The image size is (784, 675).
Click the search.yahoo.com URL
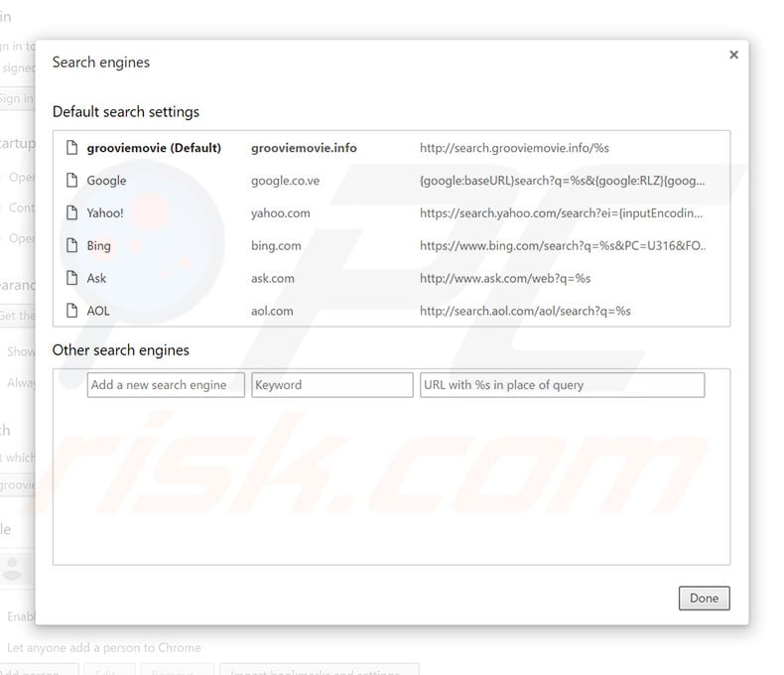pyautogui.click(x=562, y=213)
